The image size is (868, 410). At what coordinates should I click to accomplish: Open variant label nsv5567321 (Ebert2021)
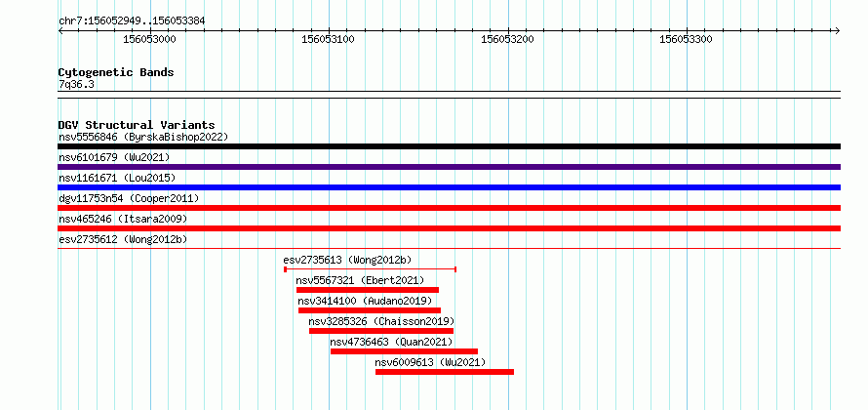tap(360, 280)
